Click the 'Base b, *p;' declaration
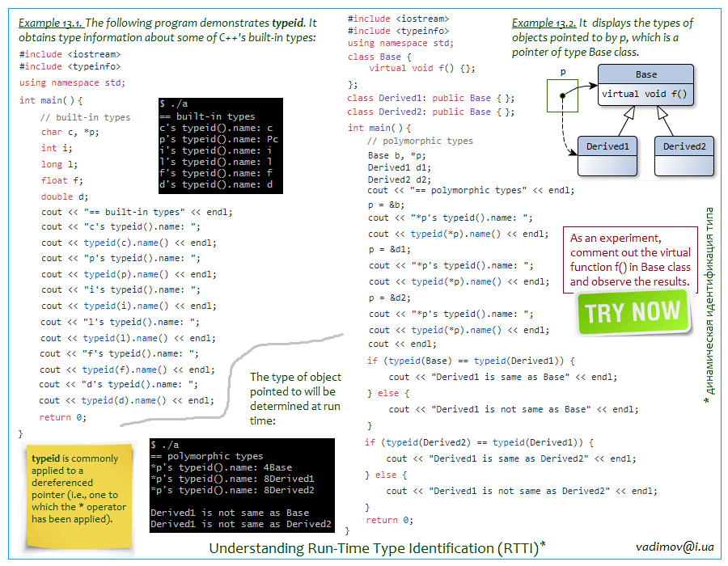The height and width of the screenshot is (566, 728). point(396,155)
